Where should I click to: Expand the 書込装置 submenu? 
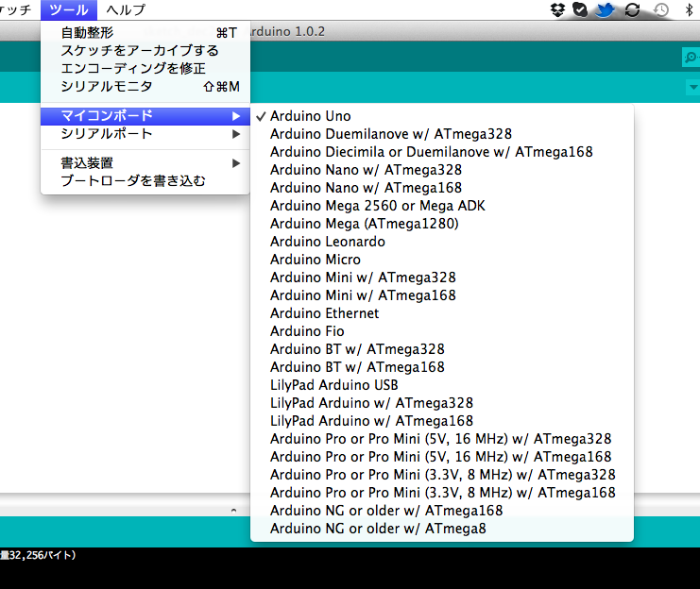click(x=145, y=163)
